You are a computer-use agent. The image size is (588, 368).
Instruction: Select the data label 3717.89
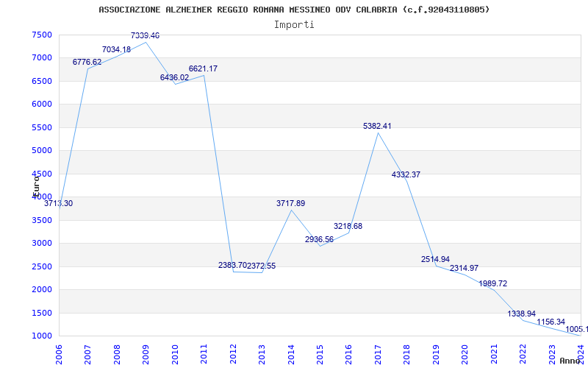tap(290, 204)
